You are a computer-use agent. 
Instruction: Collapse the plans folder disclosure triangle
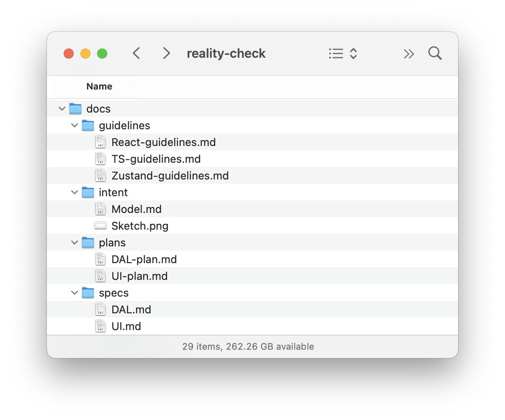point(74,242)
